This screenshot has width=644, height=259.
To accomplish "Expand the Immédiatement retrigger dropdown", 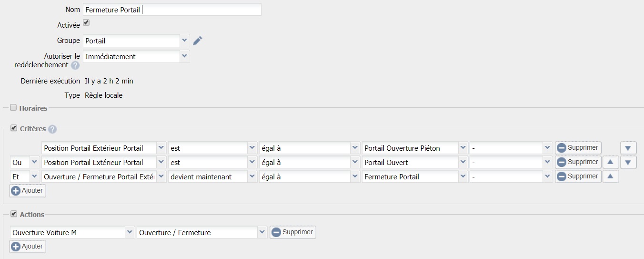I will tap(184, 56).
